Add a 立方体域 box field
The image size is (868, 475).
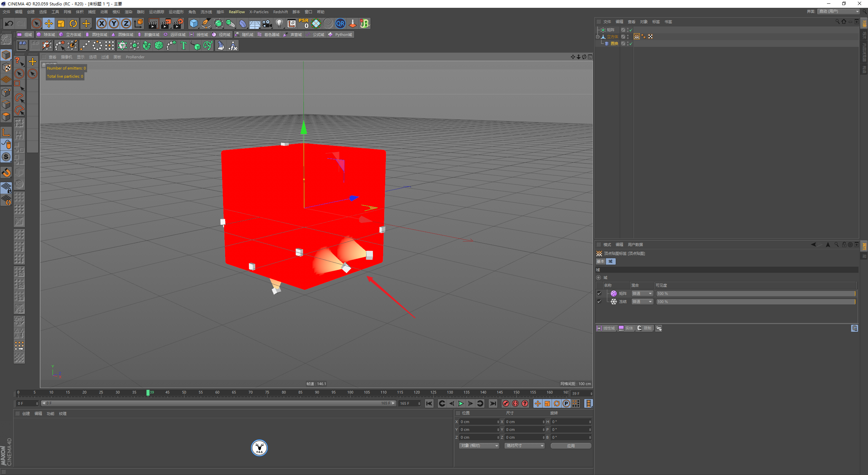[x=70, y=35]
